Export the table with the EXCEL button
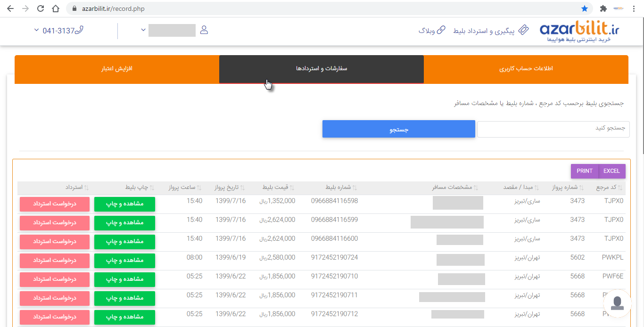This screenshot has width=644, height=327. pos(612,171)
